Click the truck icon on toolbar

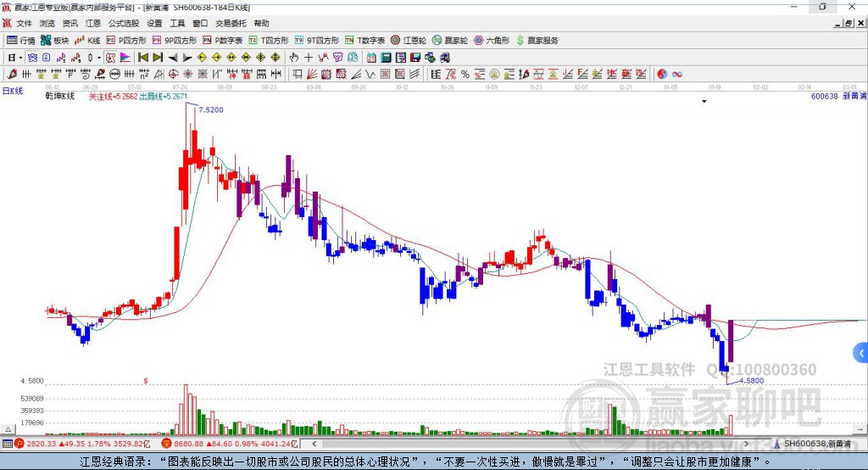pyautogui.click(x=444, y=58)
